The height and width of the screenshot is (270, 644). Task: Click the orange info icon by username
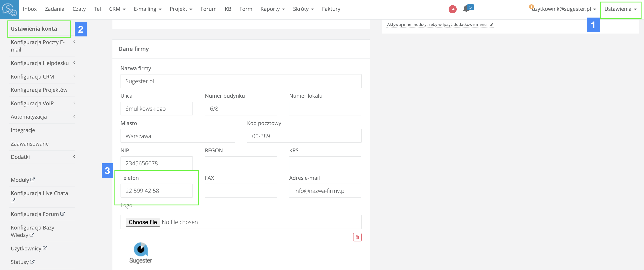click(x=531, y=7)
